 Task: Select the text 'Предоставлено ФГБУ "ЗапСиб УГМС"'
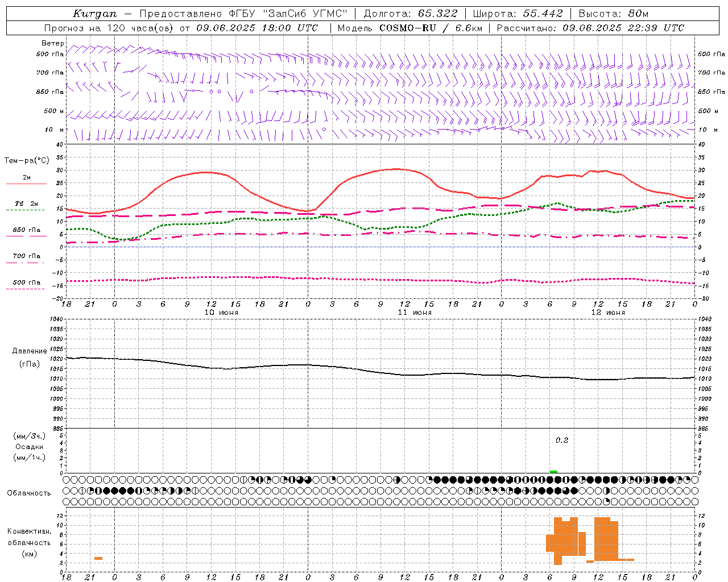point(243,14)
